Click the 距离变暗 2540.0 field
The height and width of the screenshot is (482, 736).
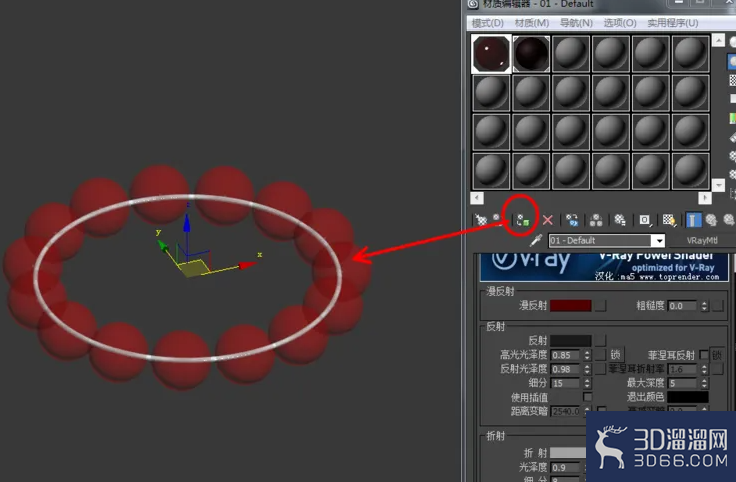[x=567, y=412]
